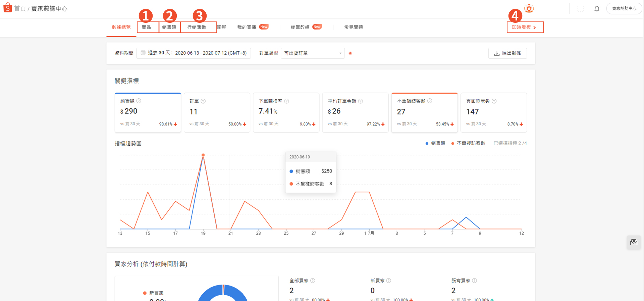
Task: Toggle the 訂單 metric card
Action: click(217, 112)
